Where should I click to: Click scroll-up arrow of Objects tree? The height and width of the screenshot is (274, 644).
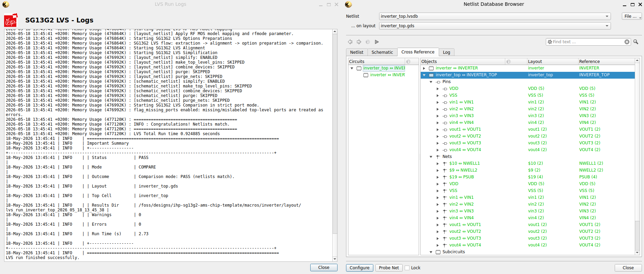point(637,60)
